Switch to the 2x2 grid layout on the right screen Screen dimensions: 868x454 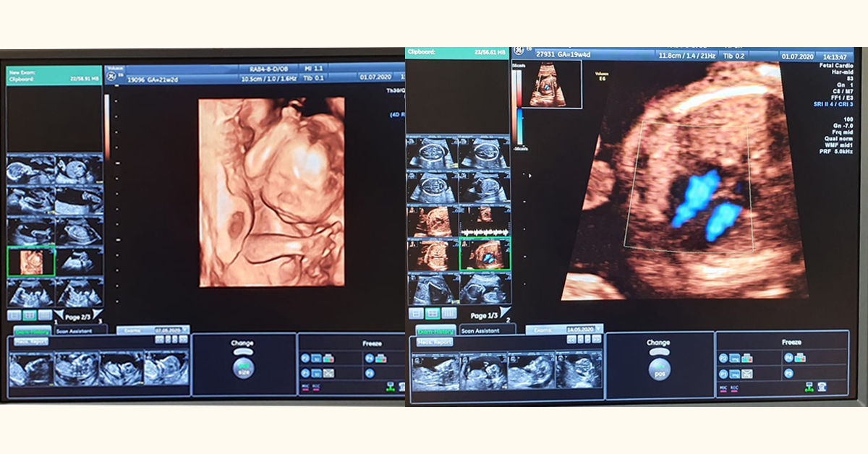tap(433, 313)
